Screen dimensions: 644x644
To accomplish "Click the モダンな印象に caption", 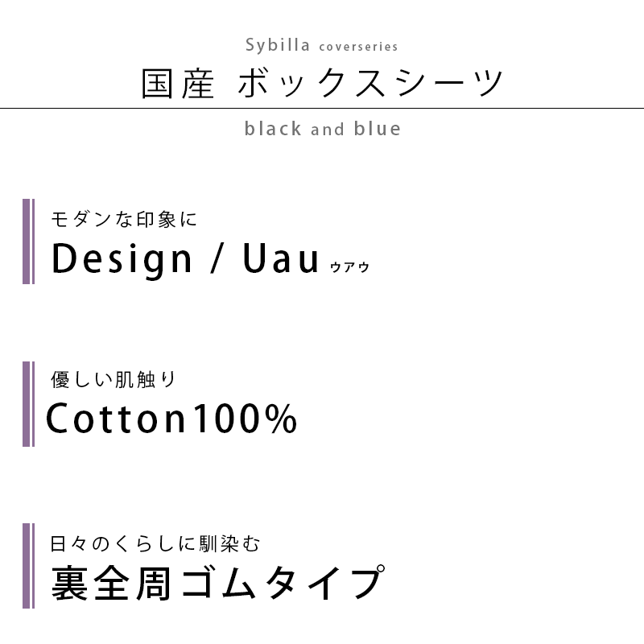I will (x=124, y=219).
